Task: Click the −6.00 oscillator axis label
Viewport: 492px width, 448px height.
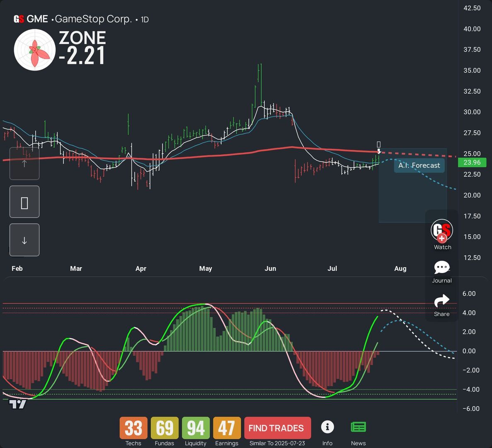Action: pos(471,409)
